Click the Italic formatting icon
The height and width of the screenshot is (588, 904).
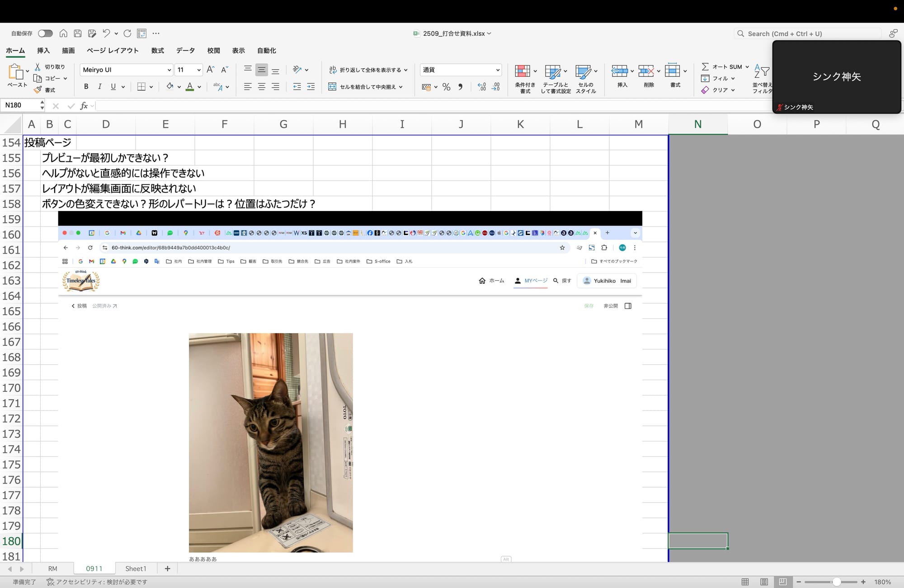(x=99, y=87)
